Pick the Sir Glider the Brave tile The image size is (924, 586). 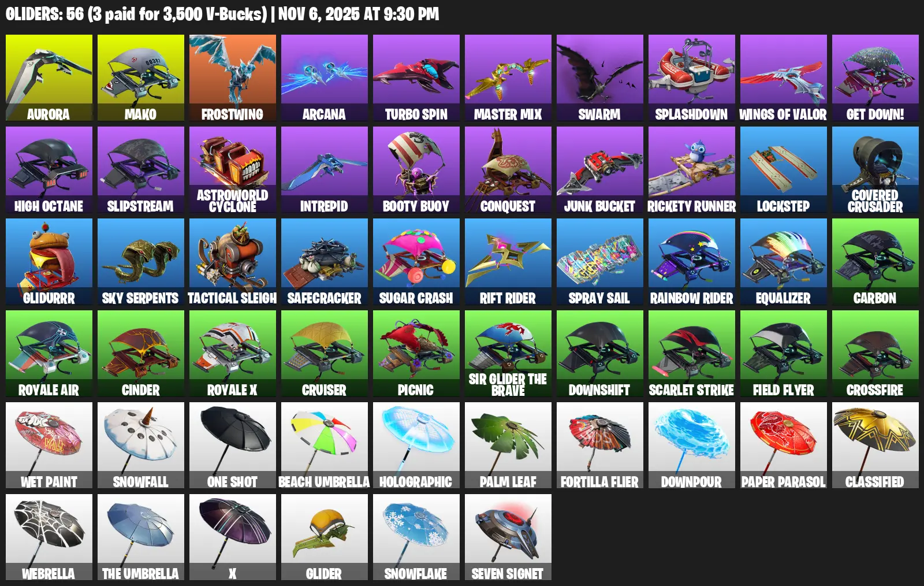[508, 354]
